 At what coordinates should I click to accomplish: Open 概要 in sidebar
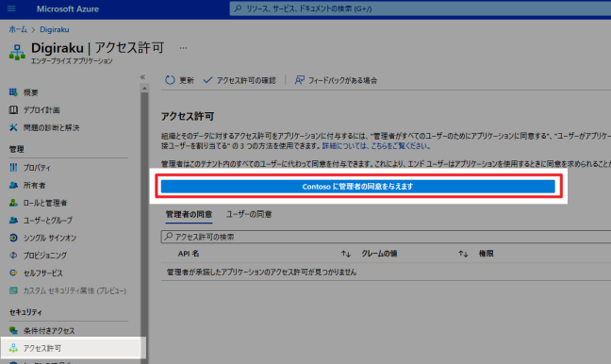click(x=31, y=92)
